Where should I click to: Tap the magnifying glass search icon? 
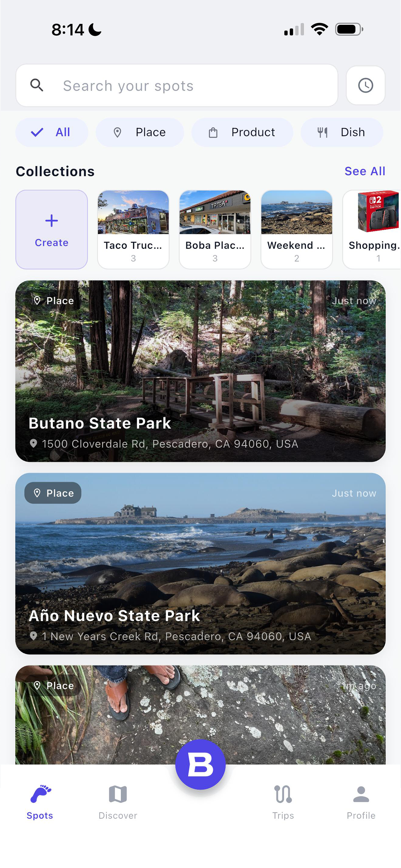[x=37, y=85]
